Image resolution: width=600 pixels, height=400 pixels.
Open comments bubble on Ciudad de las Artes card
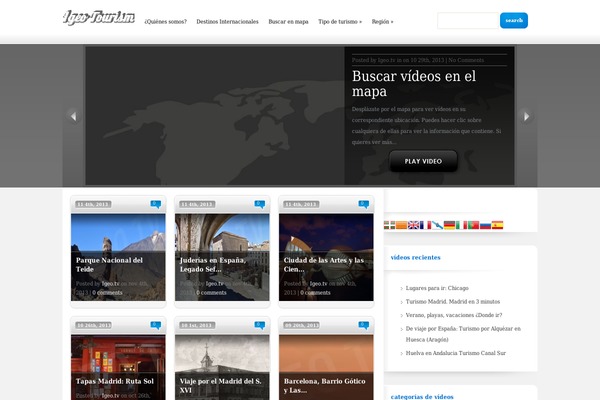pos(364,204)
